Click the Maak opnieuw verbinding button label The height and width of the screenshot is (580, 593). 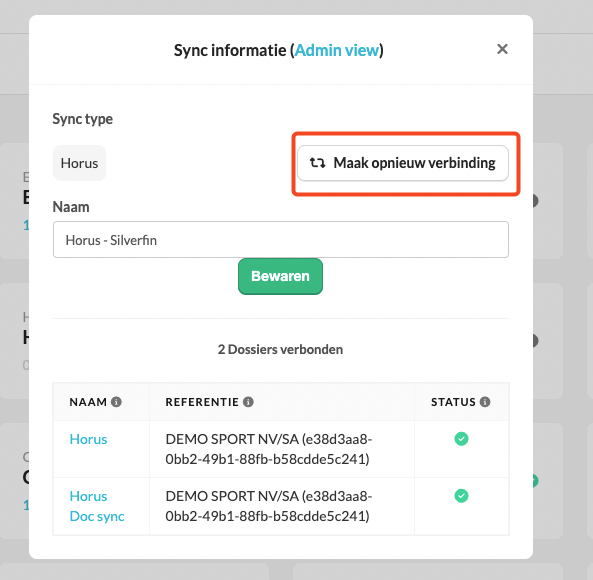click(414, 163)
